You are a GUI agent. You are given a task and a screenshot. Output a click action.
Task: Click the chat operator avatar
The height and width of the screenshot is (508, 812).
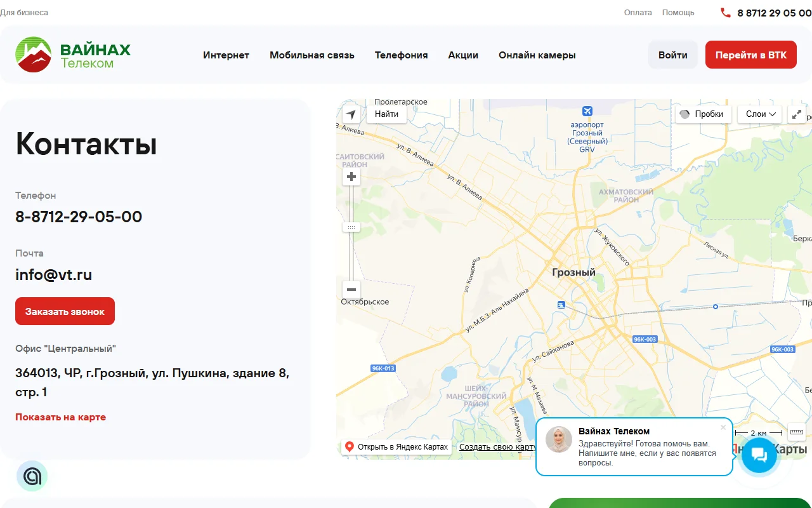pyautogui.click(x=559, y=439)
